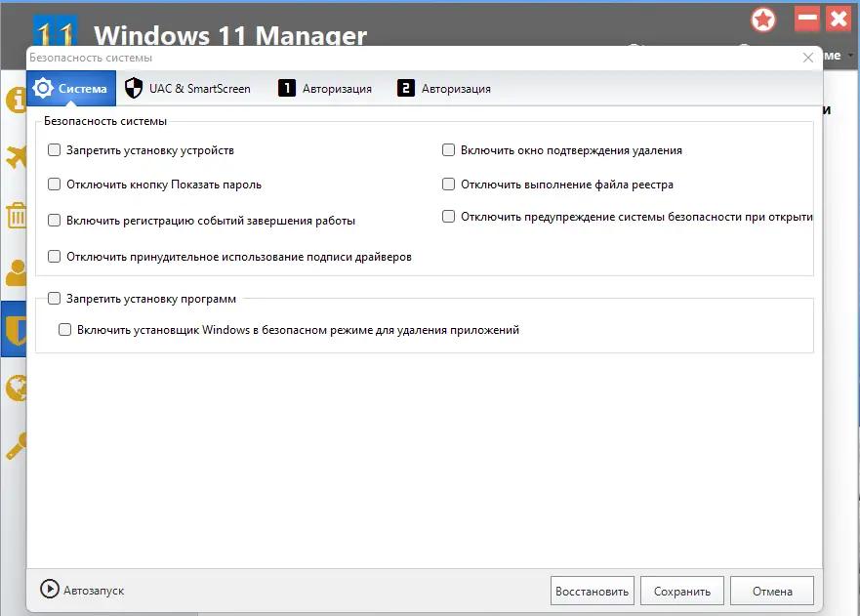Click the gear icon on Система tab
This screenshot has width=860, height=616.
tap(42, 88)
